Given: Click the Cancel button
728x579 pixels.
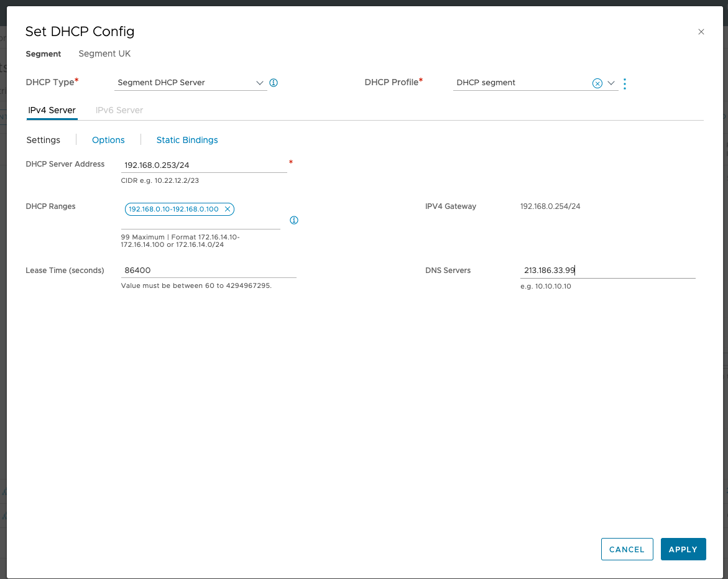Looking at the screenshot, I should point(627,549).
